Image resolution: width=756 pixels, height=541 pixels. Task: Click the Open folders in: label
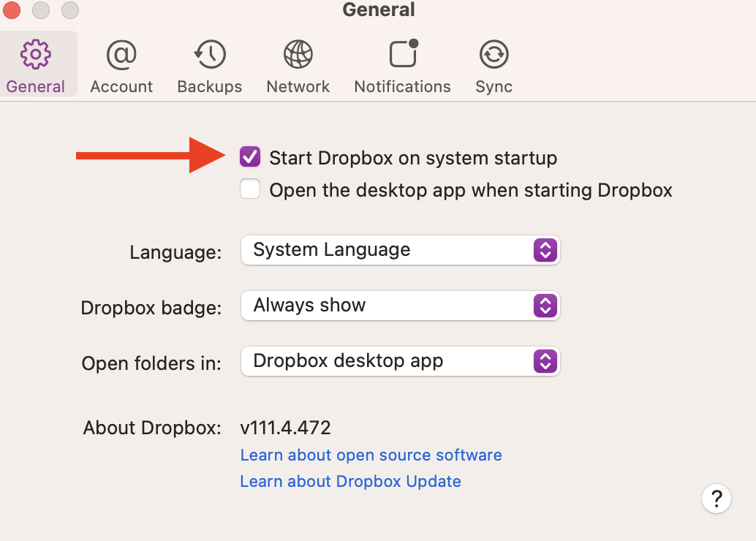(151, 363)
